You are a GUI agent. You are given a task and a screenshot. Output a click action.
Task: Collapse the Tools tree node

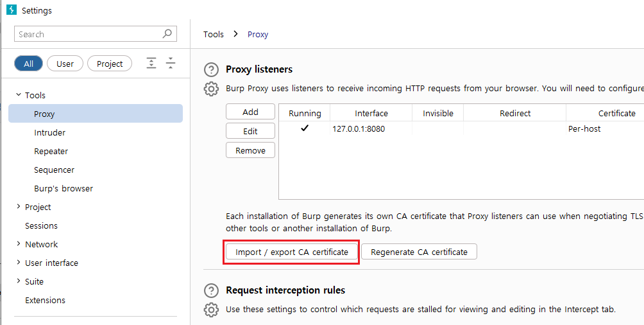click(18, 95)
